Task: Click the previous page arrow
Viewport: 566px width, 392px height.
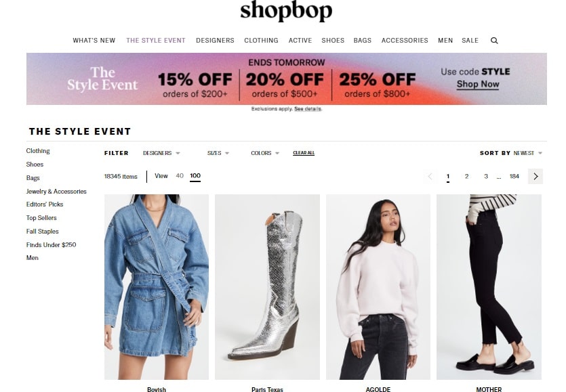Action: (430, 176)
